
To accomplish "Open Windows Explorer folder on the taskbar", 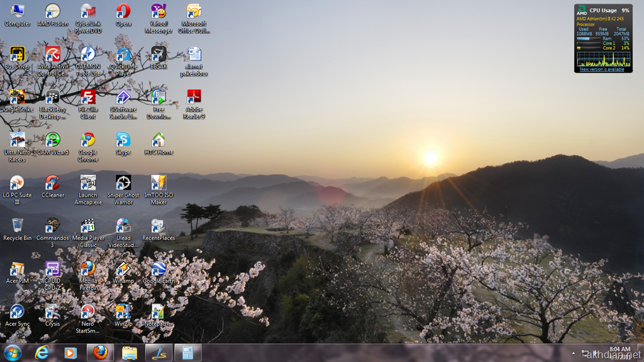I will pos(130,353).
